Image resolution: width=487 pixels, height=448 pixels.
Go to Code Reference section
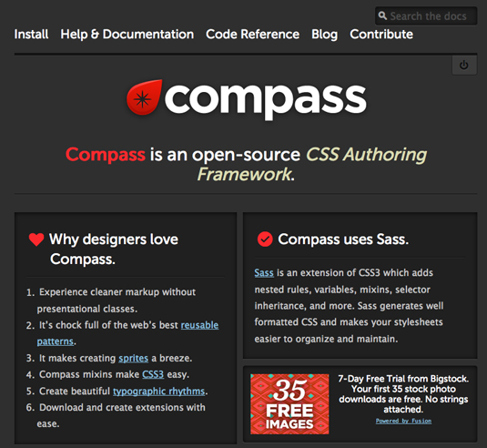click(x=252, y=35)
